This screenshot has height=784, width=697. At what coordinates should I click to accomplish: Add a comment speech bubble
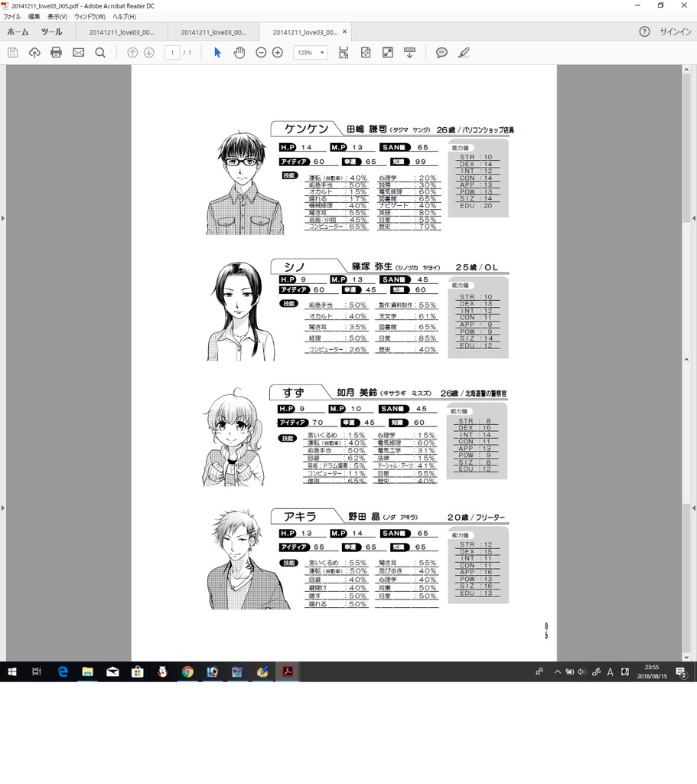coord(441,53)
